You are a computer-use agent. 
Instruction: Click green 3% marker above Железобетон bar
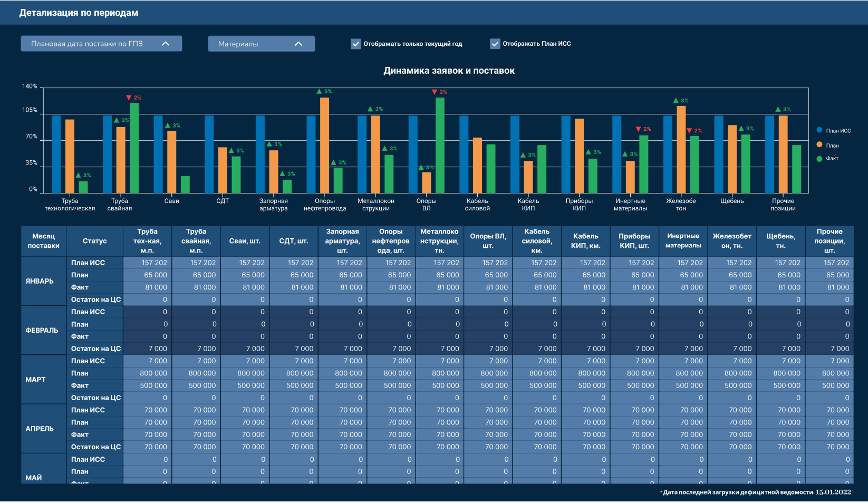681,100
